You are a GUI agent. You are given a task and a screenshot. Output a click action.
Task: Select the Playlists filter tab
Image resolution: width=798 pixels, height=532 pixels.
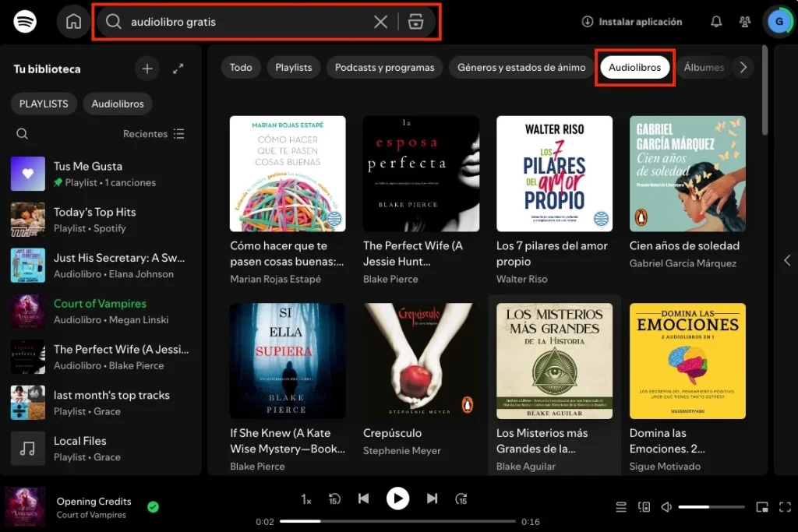[x=294, y=67]
